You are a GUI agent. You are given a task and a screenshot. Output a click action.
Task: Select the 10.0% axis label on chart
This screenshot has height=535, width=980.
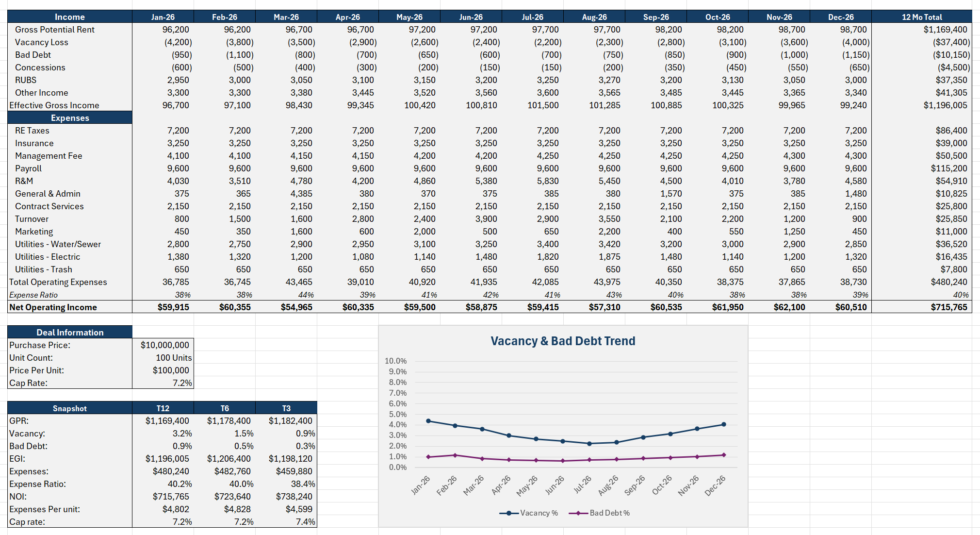pos(396,361)
